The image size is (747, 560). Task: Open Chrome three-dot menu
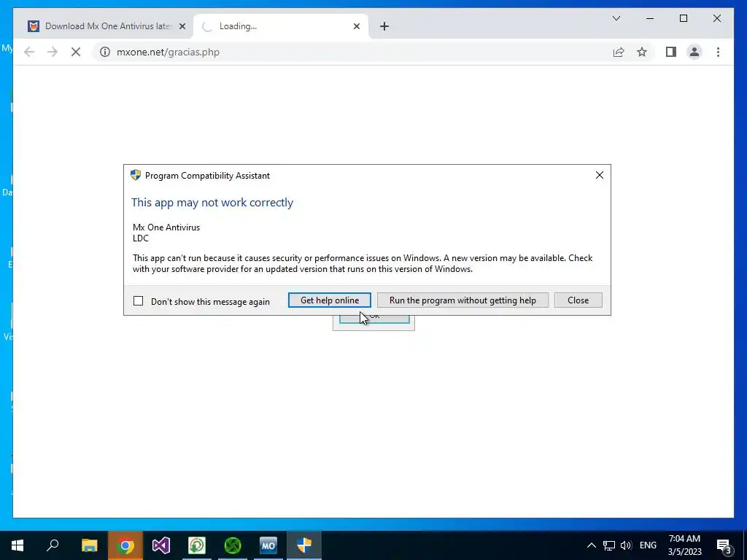click(x=718, y=52)
